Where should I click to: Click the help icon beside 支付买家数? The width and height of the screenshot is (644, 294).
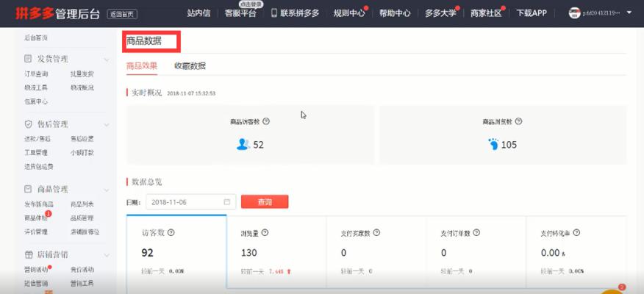click(376, 232)
